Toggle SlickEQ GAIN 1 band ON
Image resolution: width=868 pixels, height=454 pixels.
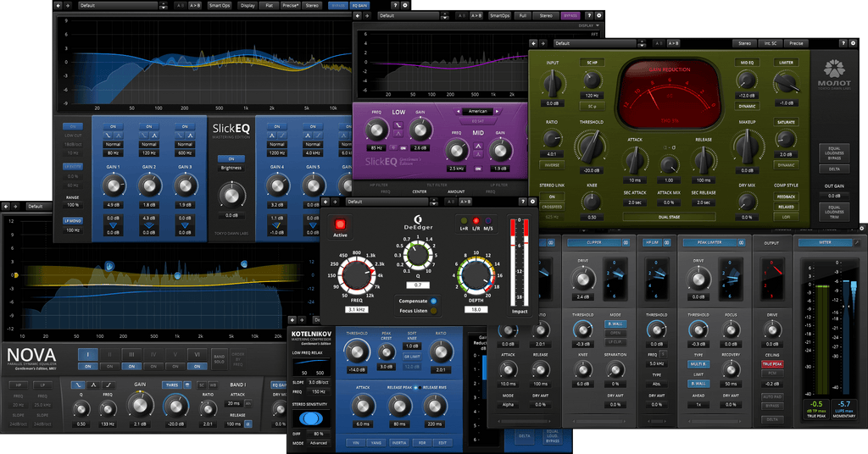113,127
